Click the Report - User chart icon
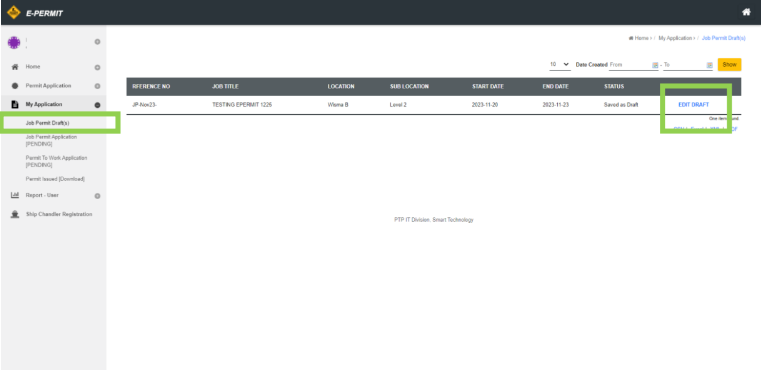The height and width of the screenshot is (370, 761). tap(15, 195)
